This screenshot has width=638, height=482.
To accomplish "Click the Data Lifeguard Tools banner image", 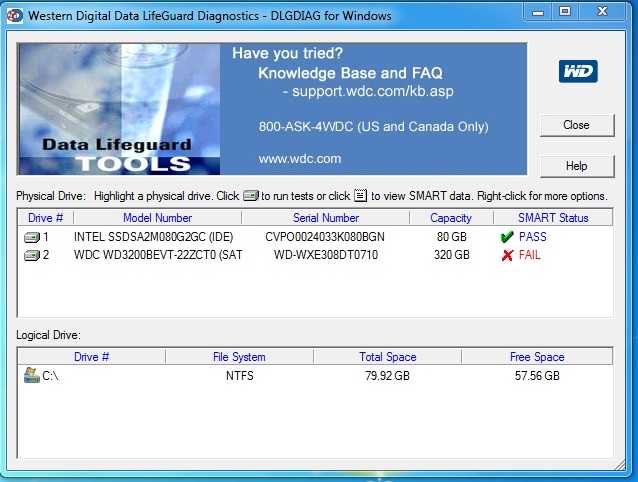I will click(119, 109).
